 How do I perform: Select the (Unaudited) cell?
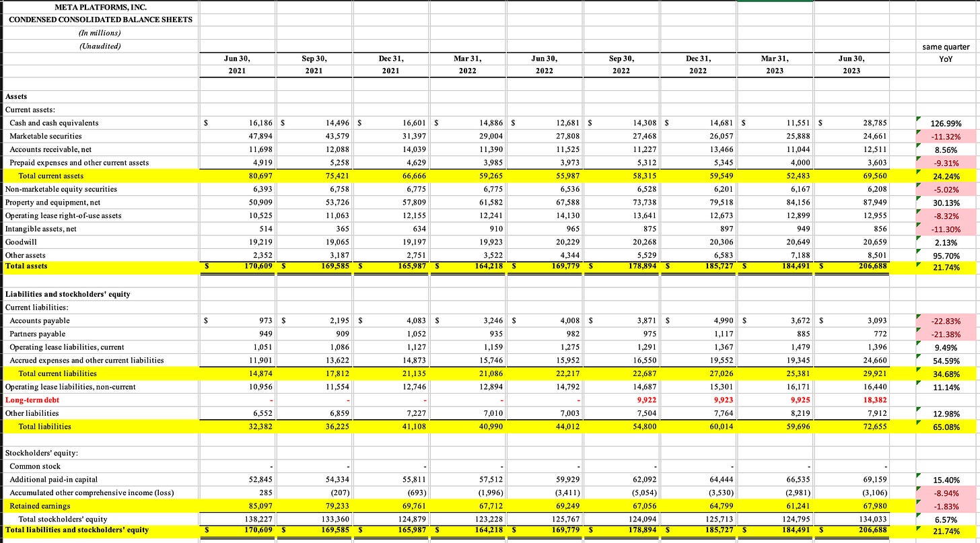tap(100, 46)
